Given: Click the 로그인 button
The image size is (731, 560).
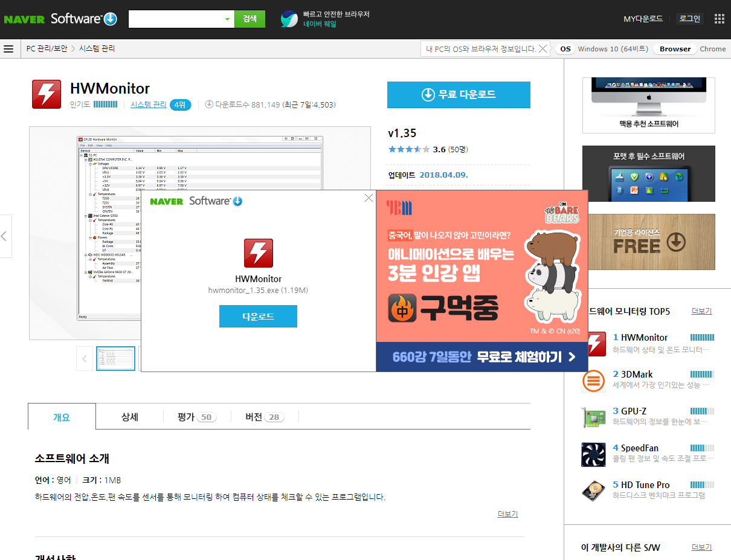Looking at the screenshot, I should point(690,19).
